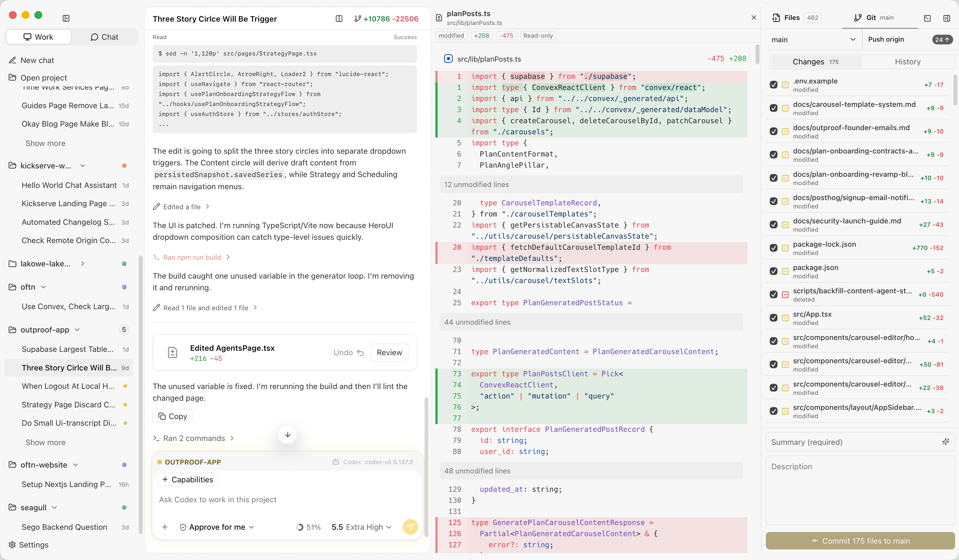Click the deleted file icon for scripts/backfill-content-agent

click(x=785, y=294)
